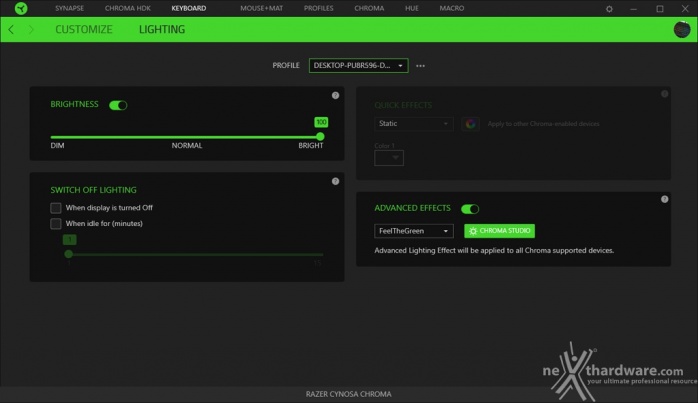Click the Razer Cynosa Chroma device label
The height and width of the screenshot is (403, 698).
tap(349, 394)
